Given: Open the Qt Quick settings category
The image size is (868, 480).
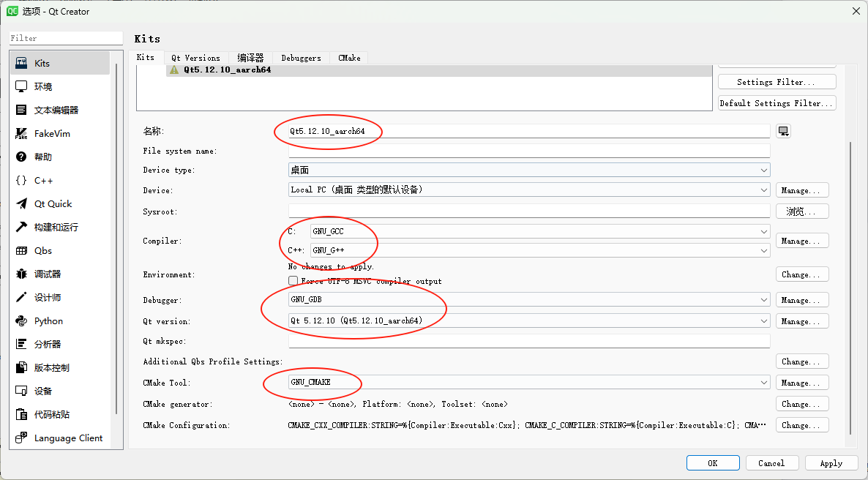Looking at the screenshot, I should pyautogui.click(x=60, y=203).
